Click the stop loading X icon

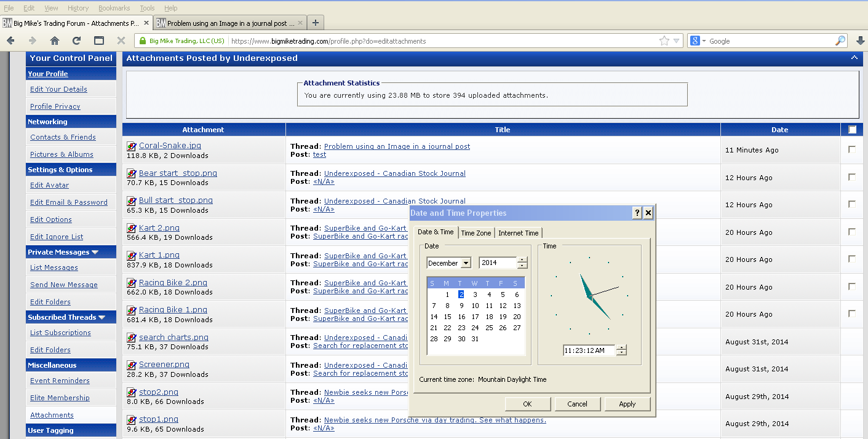121,41
